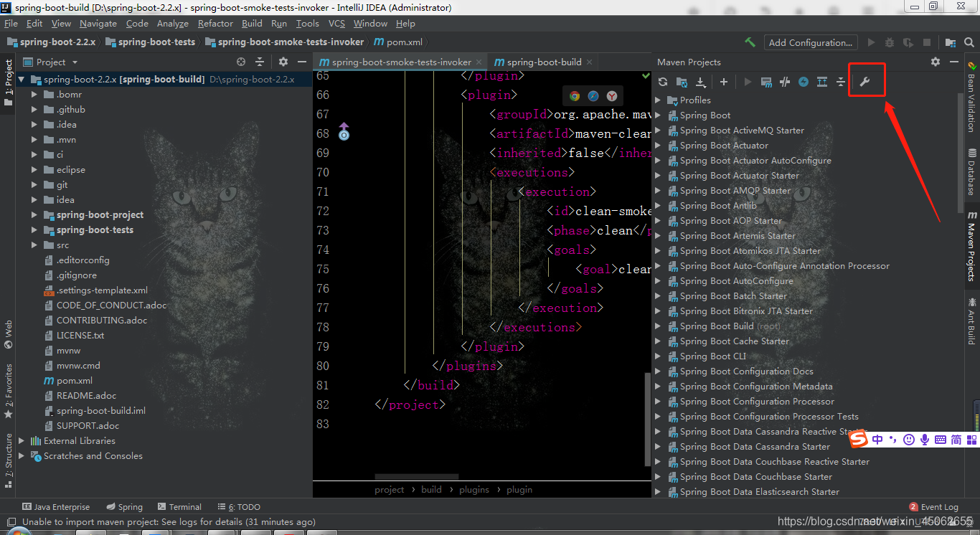Screen dimensions: 980x535
Task: Expand the .github folder in Project tree
Action: click(x=34, y=110)
